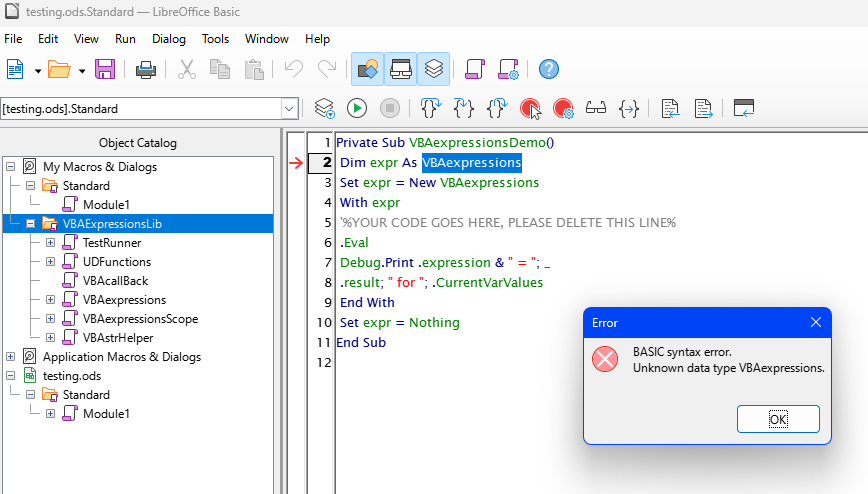Open the Run menu

pyautogui.click(x=125, y=39)
